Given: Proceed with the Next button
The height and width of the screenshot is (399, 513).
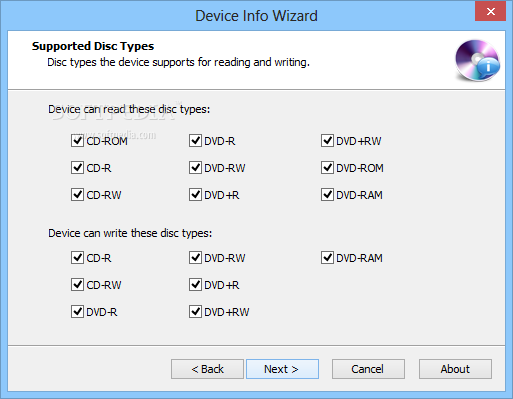Looking at the screenshot, I should click(x=282, y=369).
